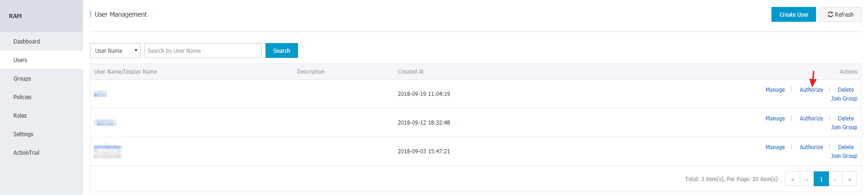
Task: Navigate to Policies in sidebar
Action: coord(22,97)
